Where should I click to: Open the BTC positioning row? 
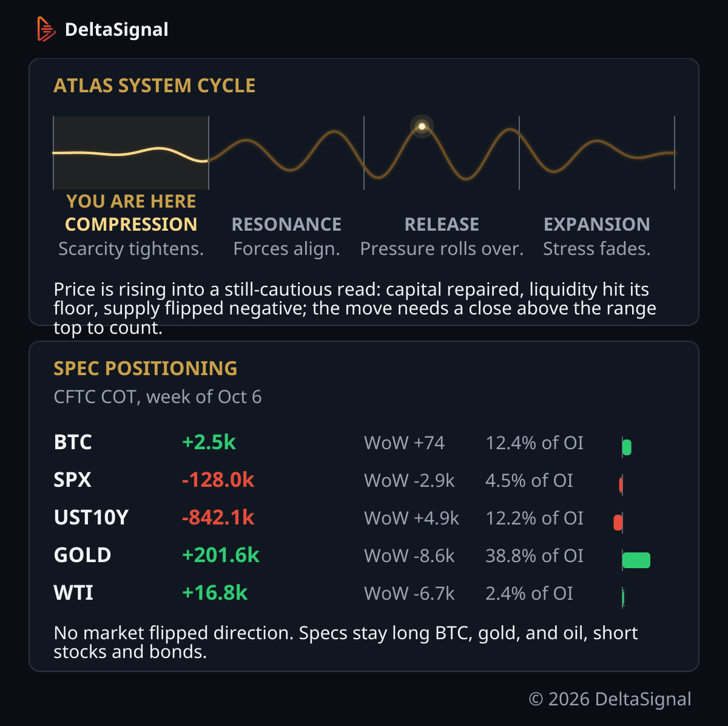pyautogui.click(x=364, y=443)
